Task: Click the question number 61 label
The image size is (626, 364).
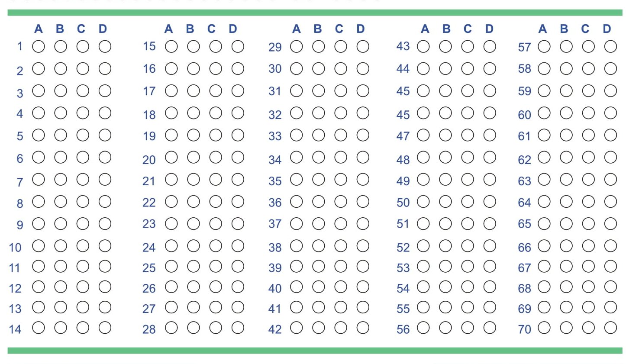Action: pos(524,136)
